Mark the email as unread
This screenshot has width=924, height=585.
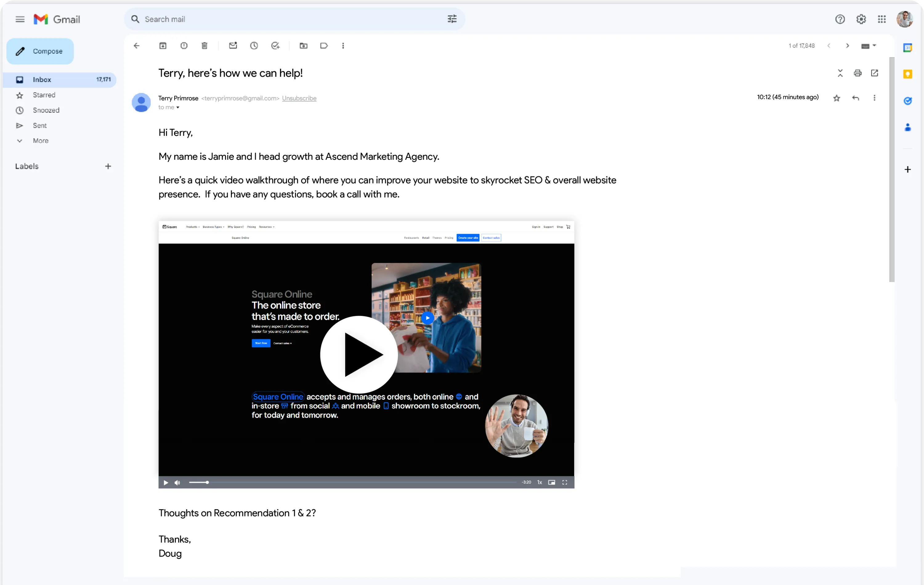coord(233,46)
